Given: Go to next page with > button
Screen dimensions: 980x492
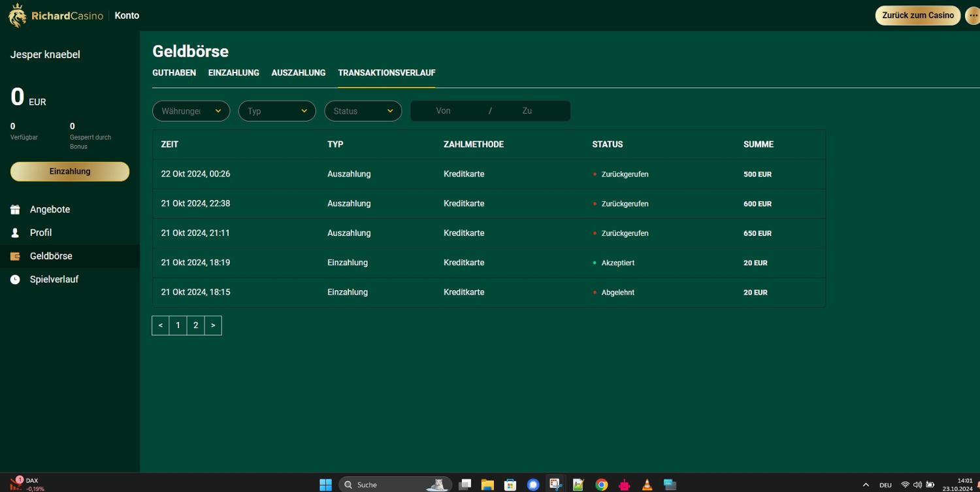Looking at the screenshot, I should tap(213, 325).
